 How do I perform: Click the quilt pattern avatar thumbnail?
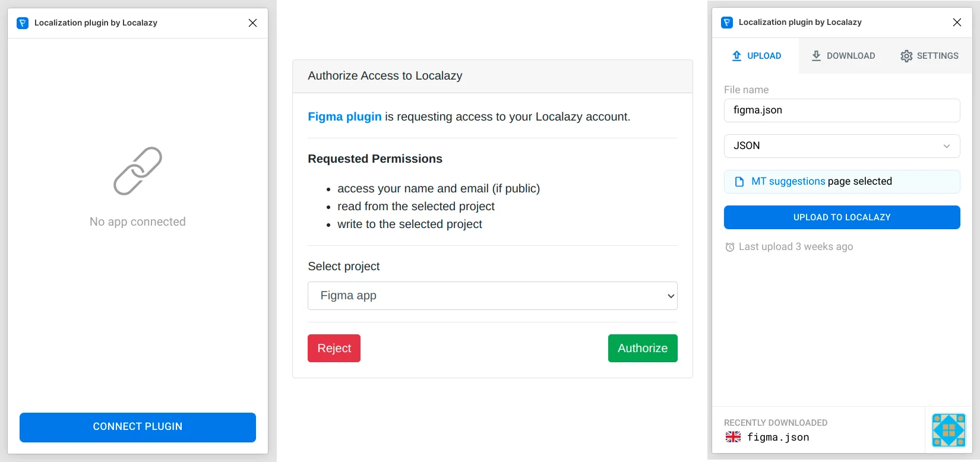[949, 430]
